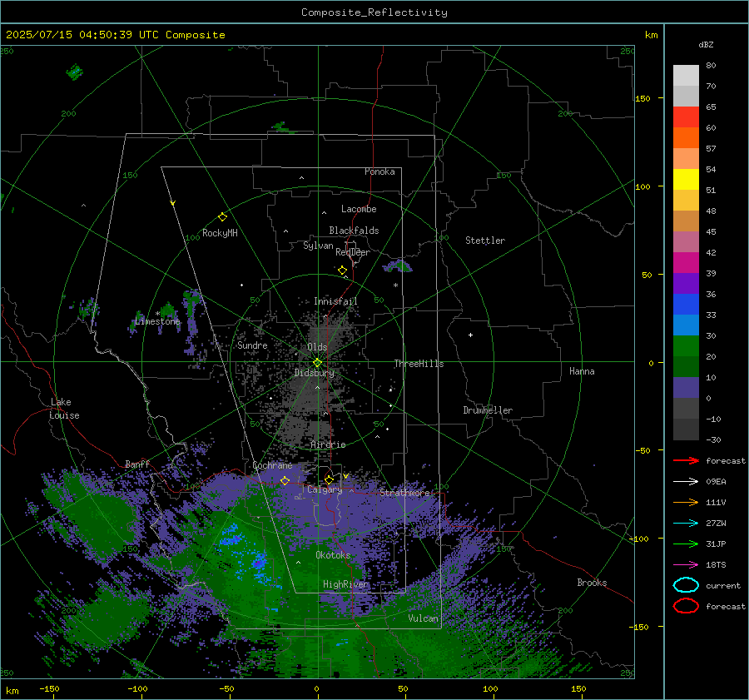This screenshot has height=700, width=749.
Task: Click the Hanna city label
Action: (582, 371)
